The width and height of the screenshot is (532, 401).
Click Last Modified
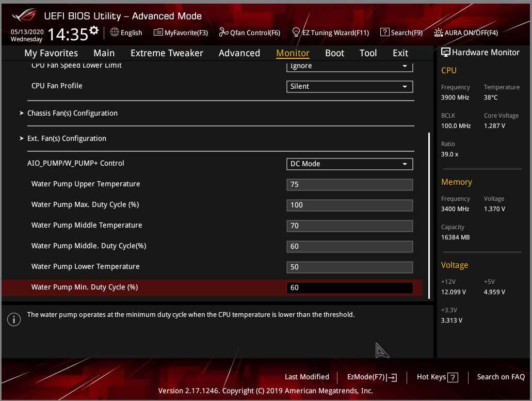pos(307,377)
